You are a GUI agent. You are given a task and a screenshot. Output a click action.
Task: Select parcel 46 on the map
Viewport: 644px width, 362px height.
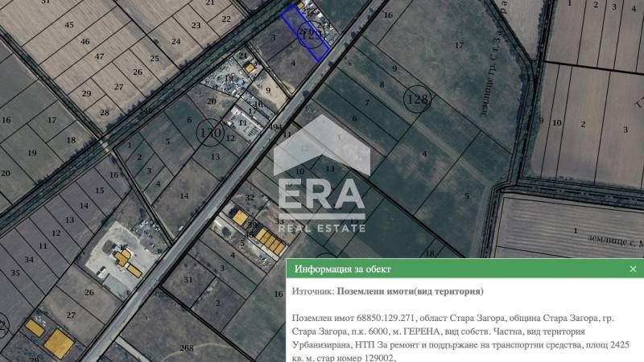85,42
